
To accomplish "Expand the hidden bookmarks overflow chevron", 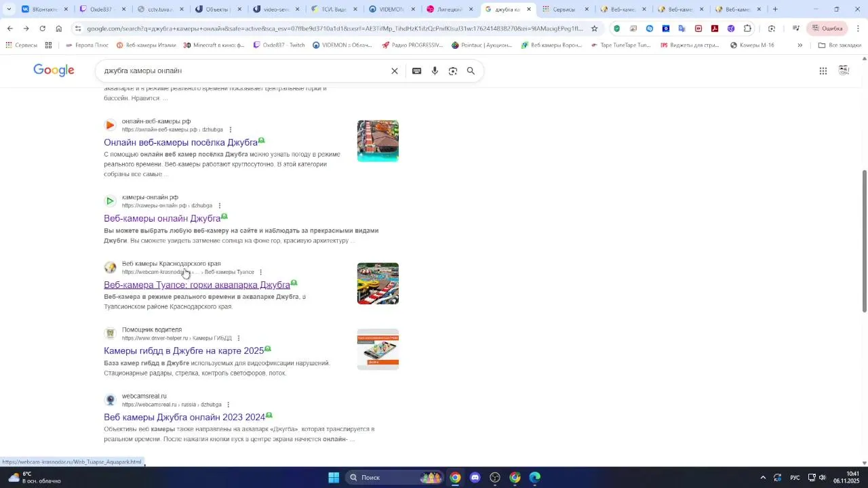I will pyautogui.click(x=800, y=45).
